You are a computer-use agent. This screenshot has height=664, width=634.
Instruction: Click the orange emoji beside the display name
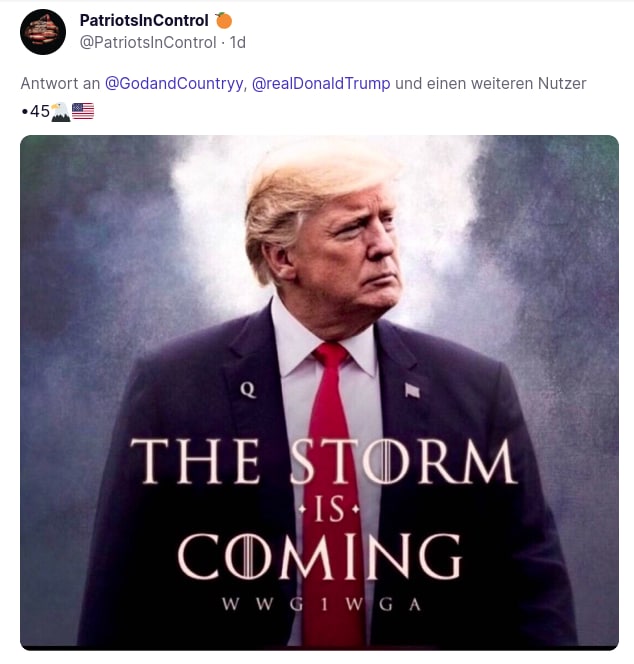coord(223,20)
